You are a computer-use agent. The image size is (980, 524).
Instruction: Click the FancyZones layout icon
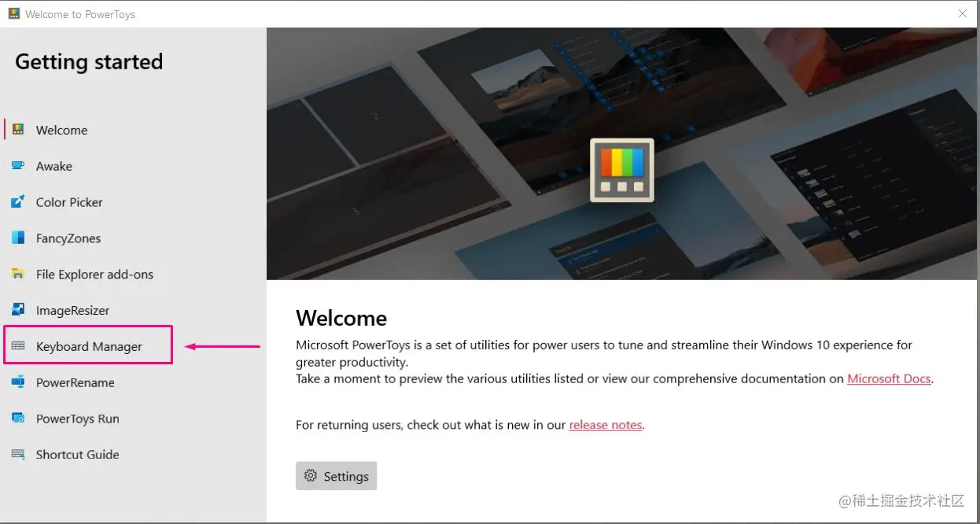[x=18, y=238]
